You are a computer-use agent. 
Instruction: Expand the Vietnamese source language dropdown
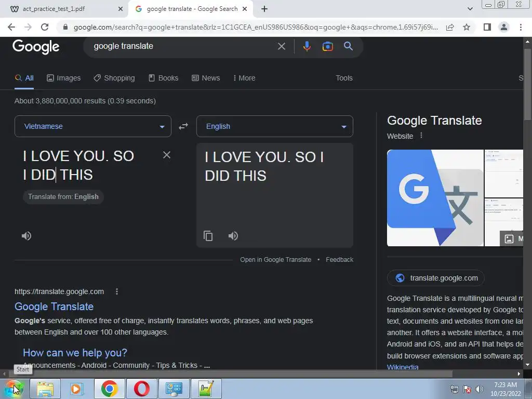[93, 126]
